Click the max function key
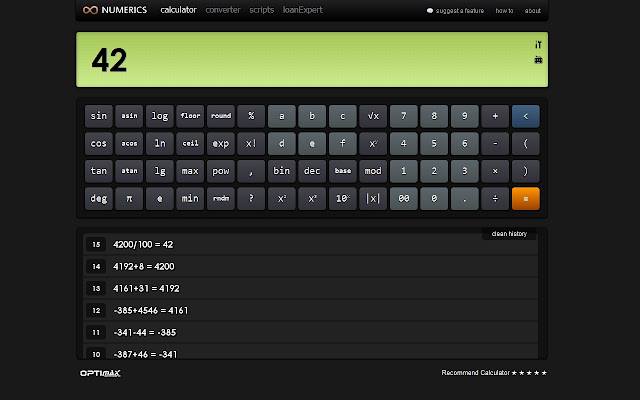The image size is (640, 400). click(x=190, y=171)
